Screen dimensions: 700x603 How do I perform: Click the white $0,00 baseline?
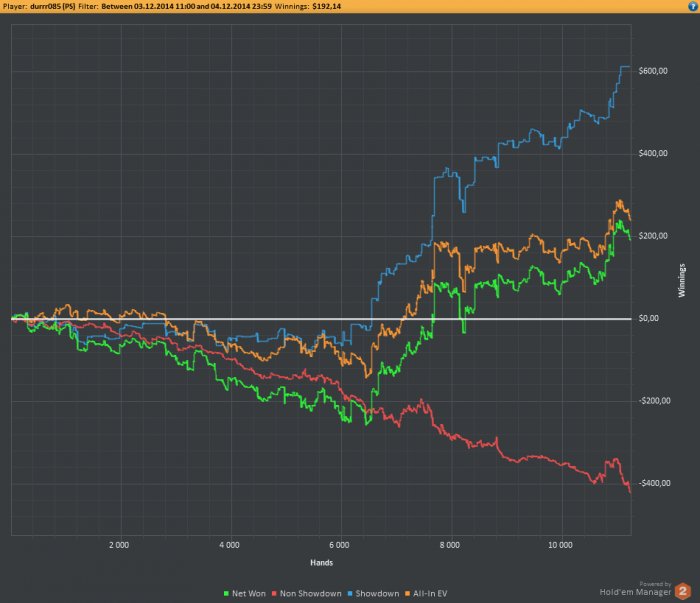(321, 319)
